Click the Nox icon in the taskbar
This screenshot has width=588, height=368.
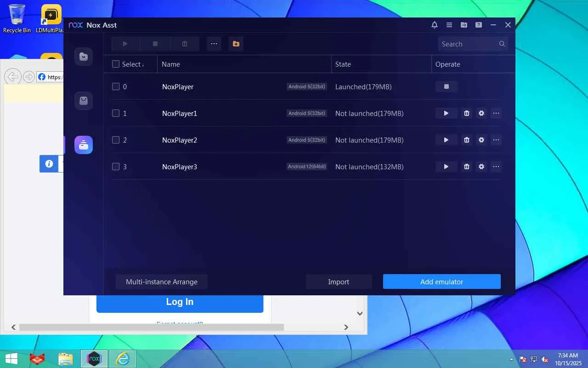(94, 359)
